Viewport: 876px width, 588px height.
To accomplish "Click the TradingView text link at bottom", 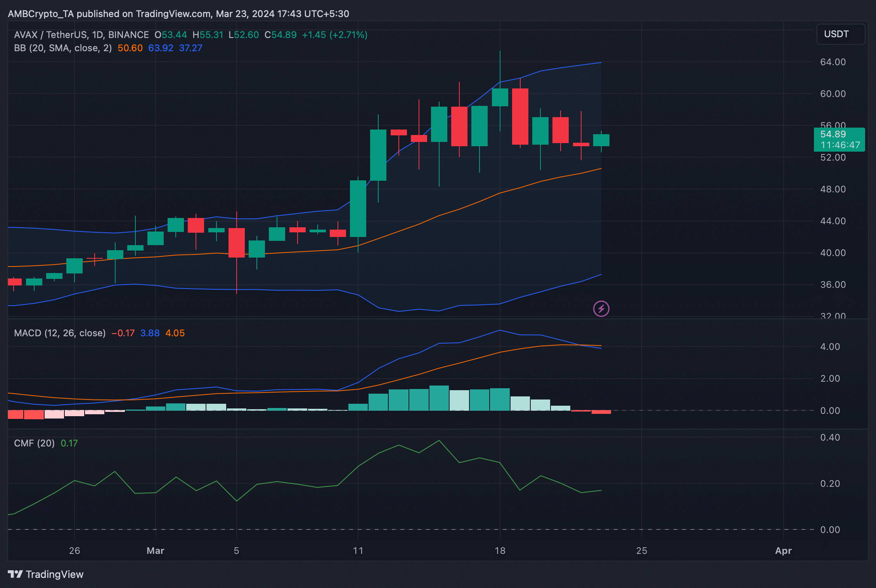I will point(54,574).
